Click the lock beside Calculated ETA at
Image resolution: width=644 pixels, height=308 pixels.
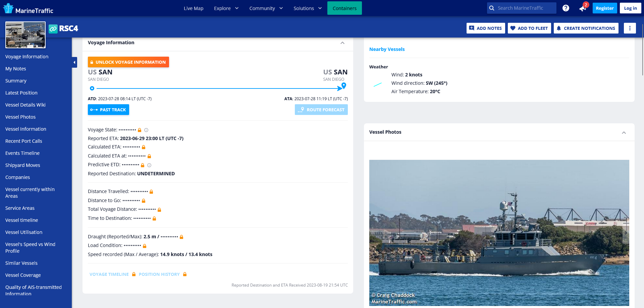149,156
